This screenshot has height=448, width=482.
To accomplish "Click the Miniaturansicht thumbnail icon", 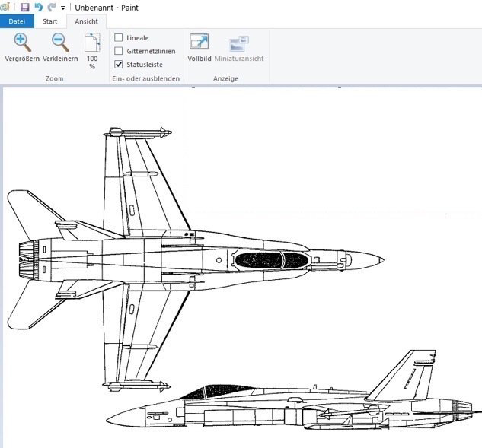I will point(240,43).
